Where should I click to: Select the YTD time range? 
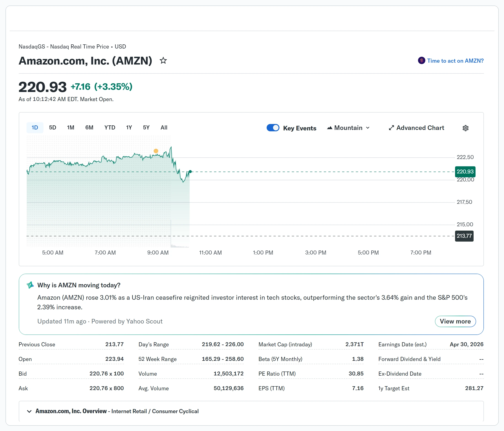pyautogui.click(x=110, y=127)
